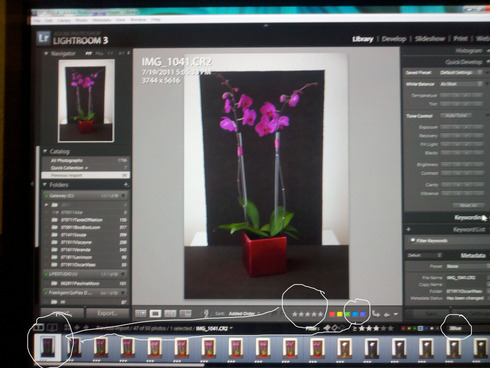The image size is (490, 368).
Task: Open the Gateway volume menu arrow
Action: [124, 196]
